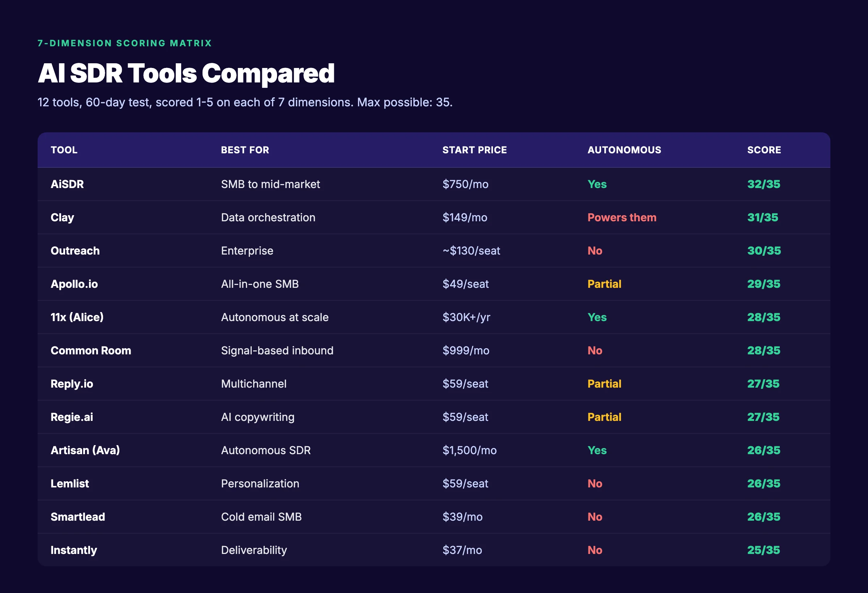Click the 30/35 score
This screenshot has width=868, height=593.
(764, 251)
